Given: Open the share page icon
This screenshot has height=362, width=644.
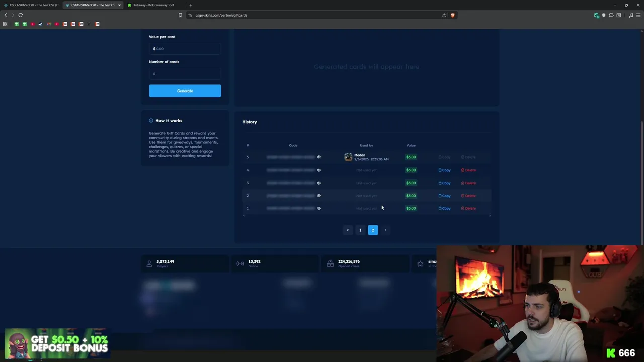Looking at the screenshot, I should pos(444,15).
